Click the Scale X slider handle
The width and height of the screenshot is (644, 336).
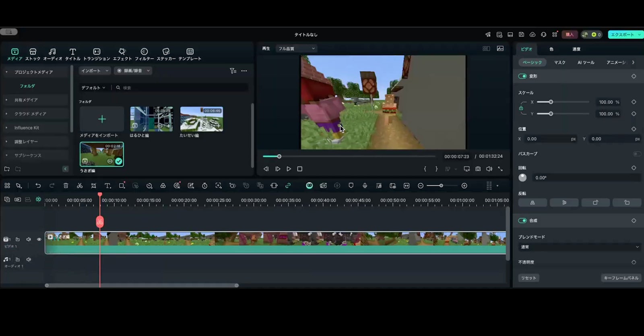[551, 102]
